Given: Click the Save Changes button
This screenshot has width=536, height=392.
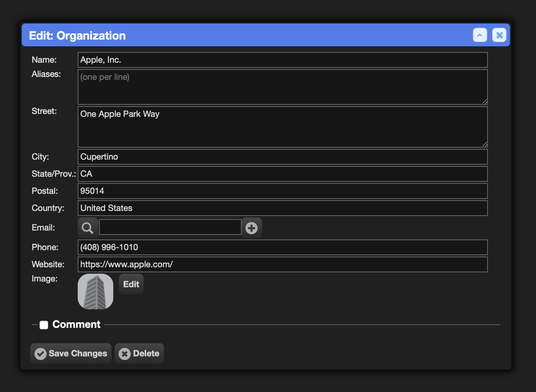Looking at the screenshot, I should (x=71, y=354).
